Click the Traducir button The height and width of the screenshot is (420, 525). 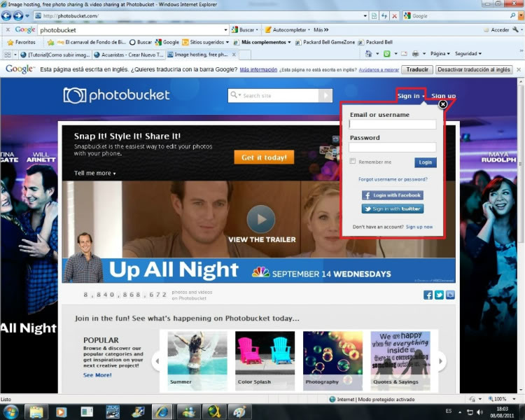click(417, 70)
